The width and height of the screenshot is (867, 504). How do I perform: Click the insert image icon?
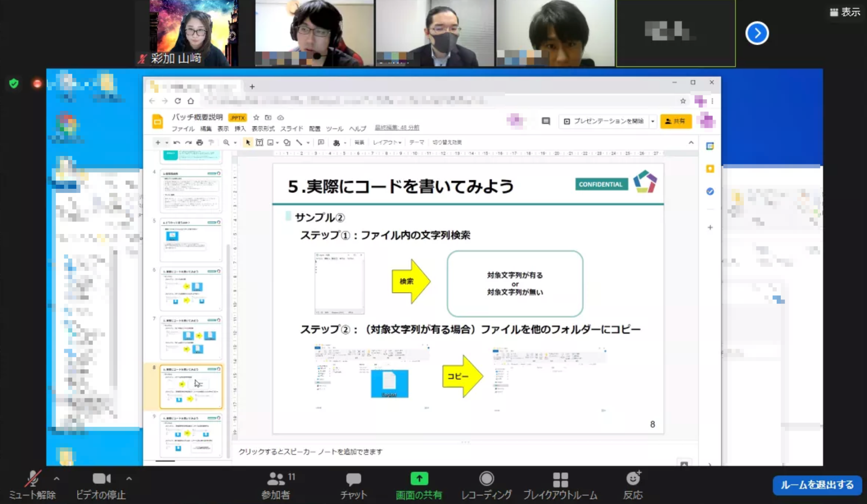click(x=270, y=142)
